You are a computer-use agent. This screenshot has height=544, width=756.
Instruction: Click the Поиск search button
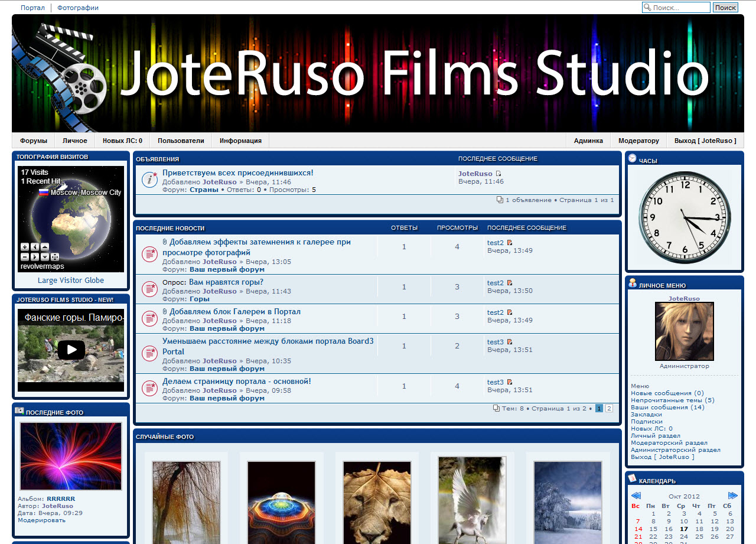(x=725, y=8)
